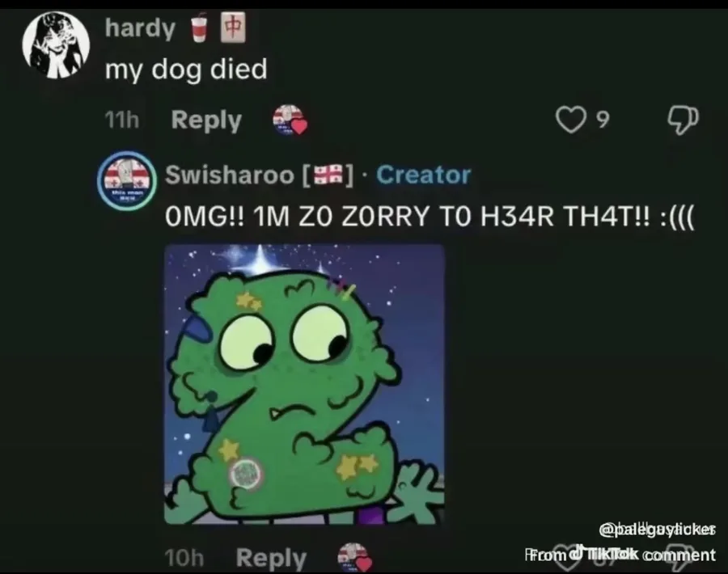Click the creator-liked badge beside first Reply

tap(290, 120)
